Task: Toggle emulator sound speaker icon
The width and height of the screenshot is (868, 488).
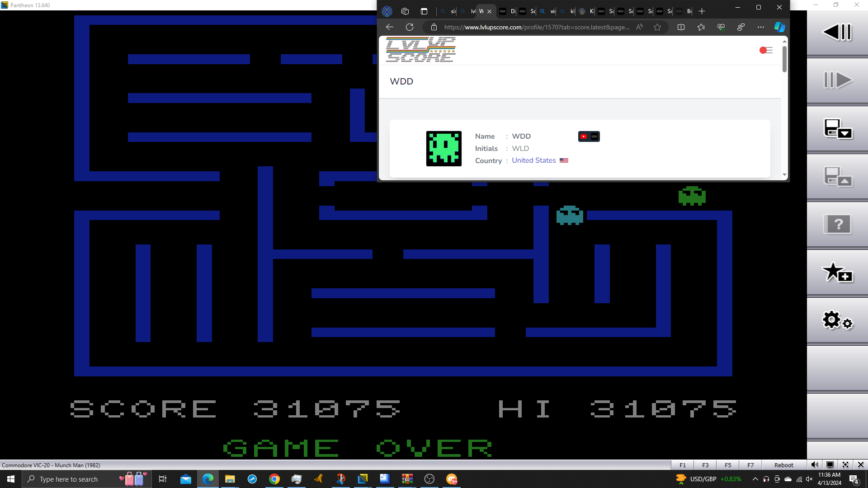Action: 814,465
